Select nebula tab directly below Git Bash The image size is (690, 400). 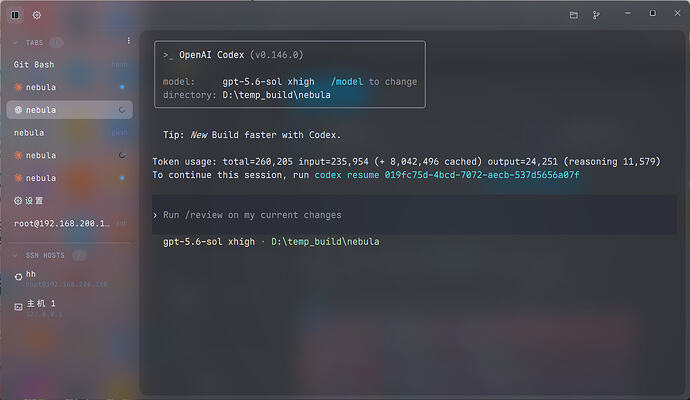click(70, 87)
